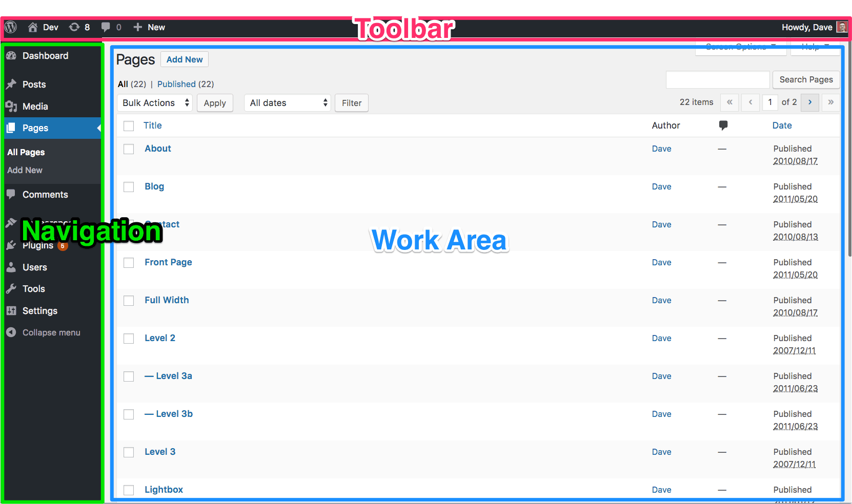Screen dimensions: 852x504
Task: Open Comments in the navigation menu
Action: click(45, 195)
